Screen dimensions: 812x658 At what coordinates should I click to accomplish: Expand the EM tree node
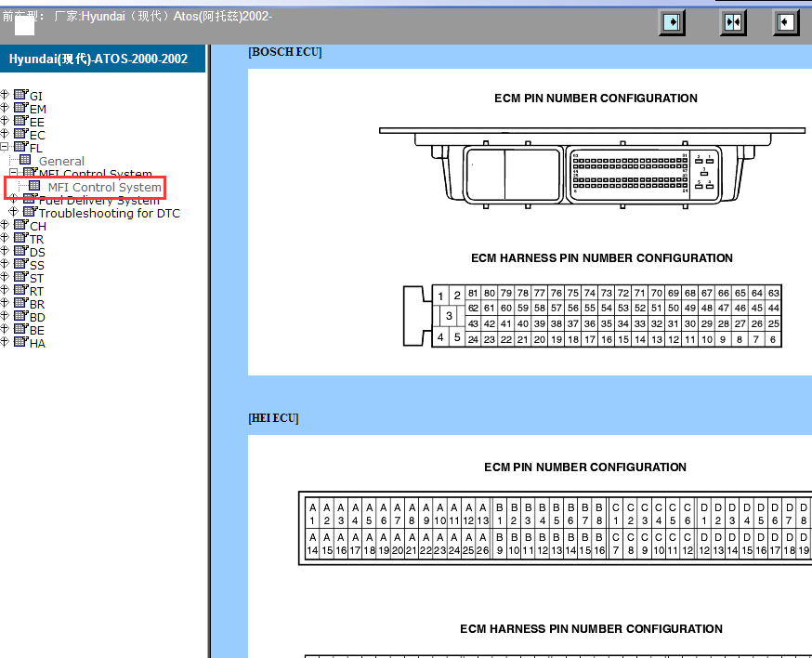click(x=5, y=107)
